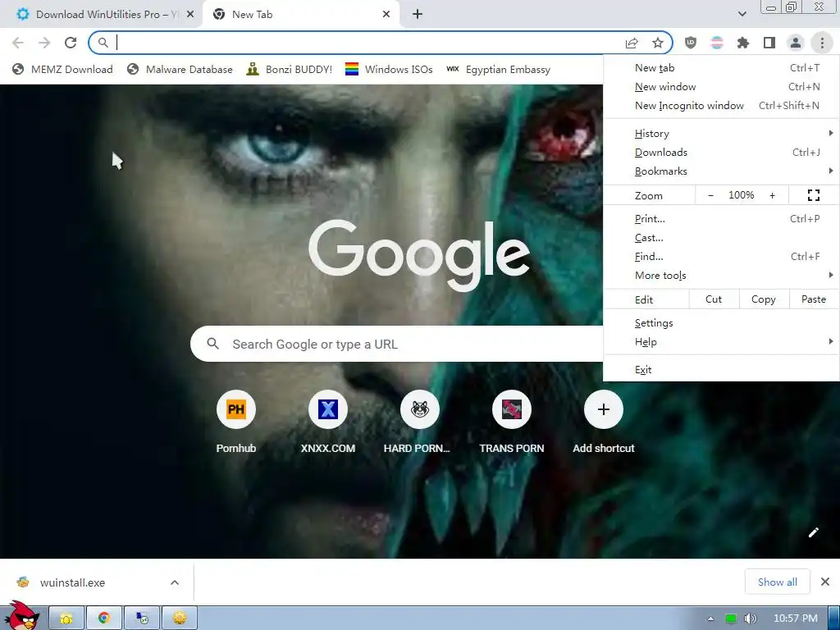
Task: Open the computer monitor taskbar icon
Action: point(142,619)
